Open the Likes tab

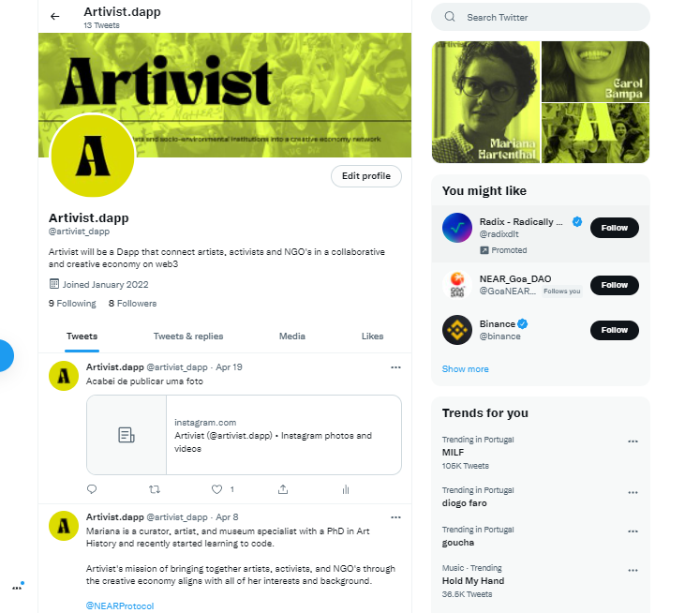point(372,336)
